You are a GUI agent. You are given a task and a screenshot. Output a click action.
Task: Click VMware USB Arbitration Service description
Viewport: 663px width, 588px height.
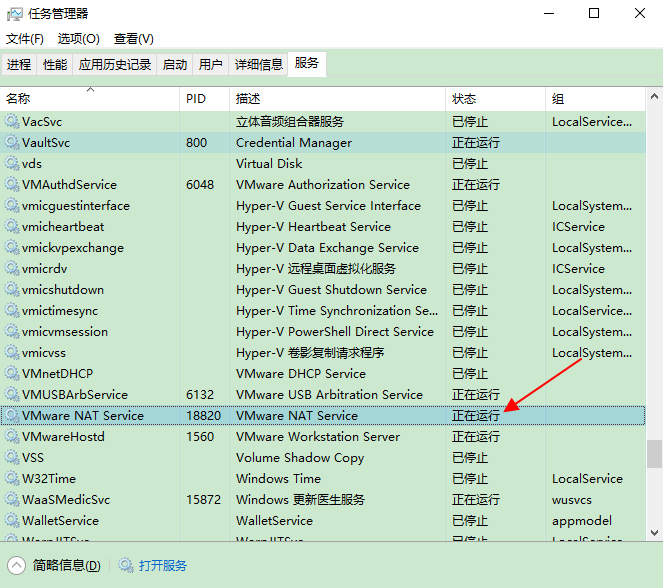(x=329, y=394)
